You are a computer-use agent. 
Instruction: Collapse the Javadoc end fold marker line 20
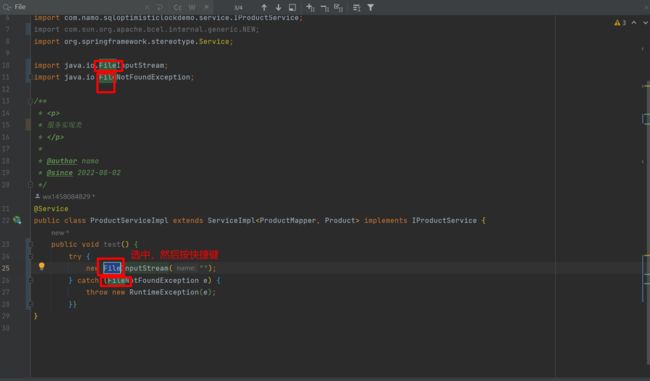point(30,184)
